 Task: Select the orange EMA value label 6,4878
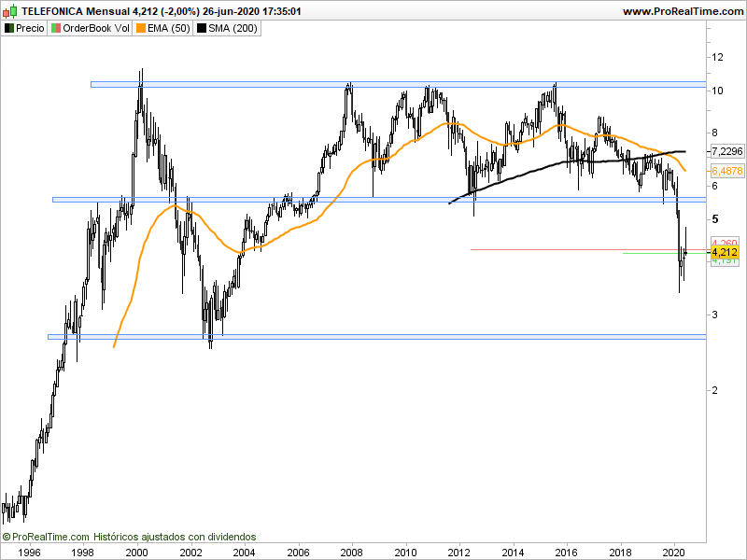727,171
